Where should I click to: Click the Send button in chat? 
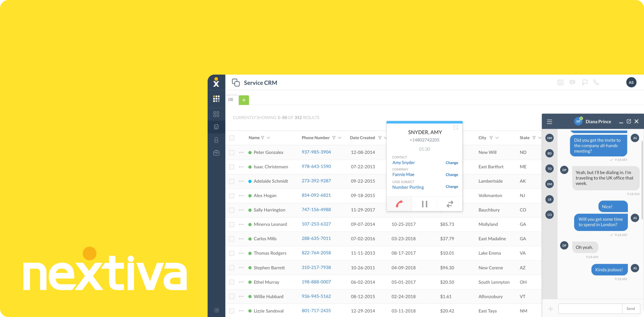[631, 309]
